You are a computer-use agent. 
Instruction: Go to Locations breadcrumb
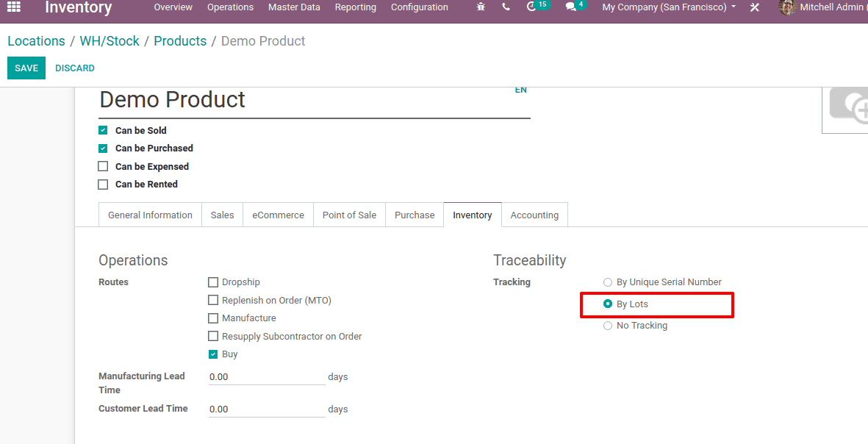tap(36, 41)
